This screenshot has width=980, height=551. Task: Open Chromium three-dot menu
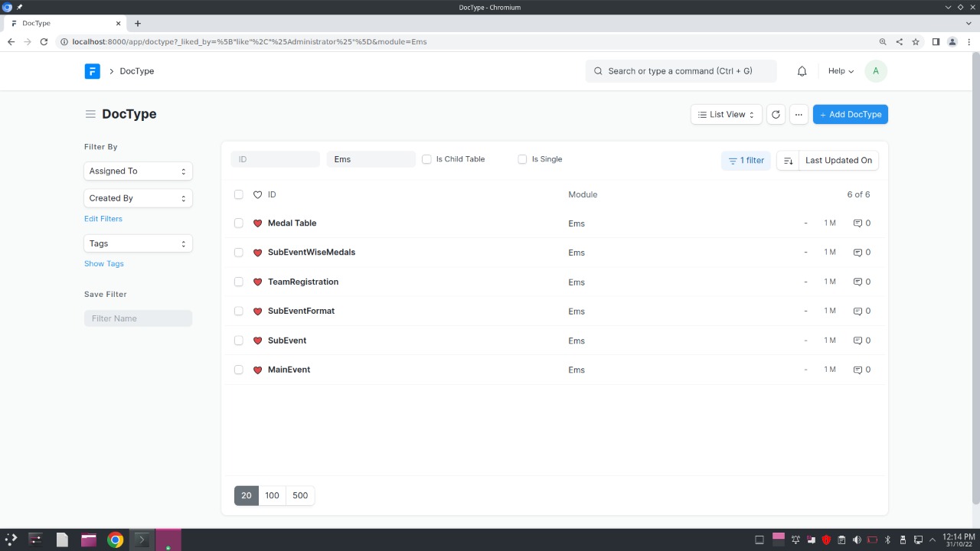tap(969, 42)
